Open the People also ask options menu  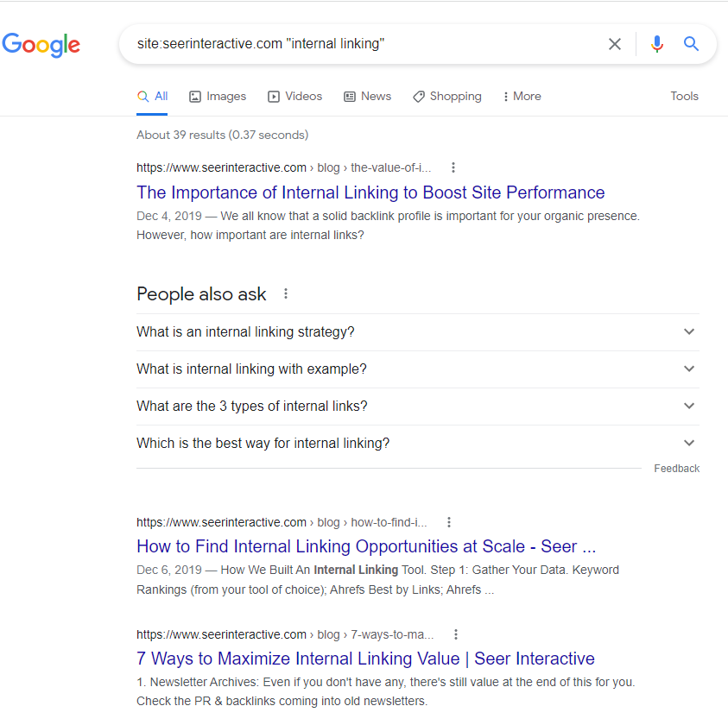coord(286,293)
